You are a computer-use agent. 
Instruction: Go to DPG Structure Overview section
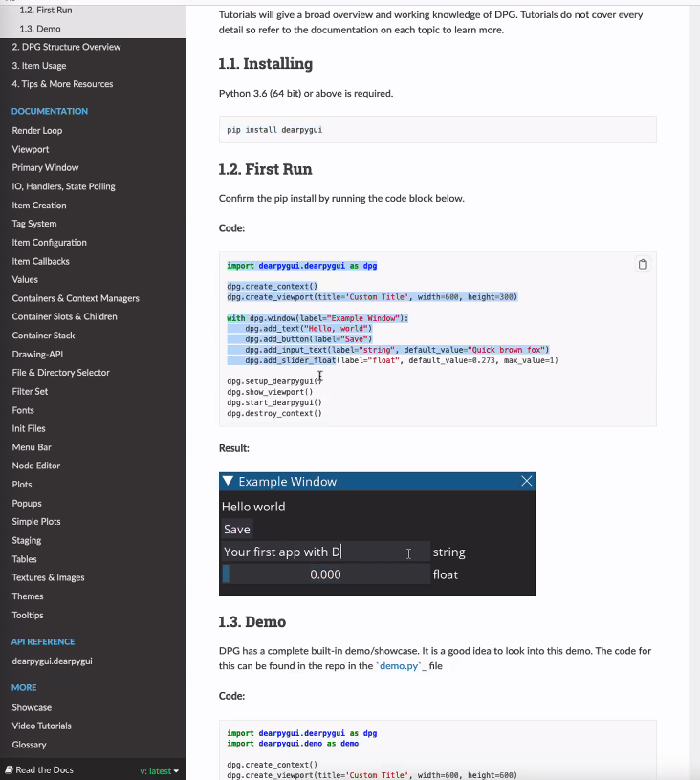66,47
